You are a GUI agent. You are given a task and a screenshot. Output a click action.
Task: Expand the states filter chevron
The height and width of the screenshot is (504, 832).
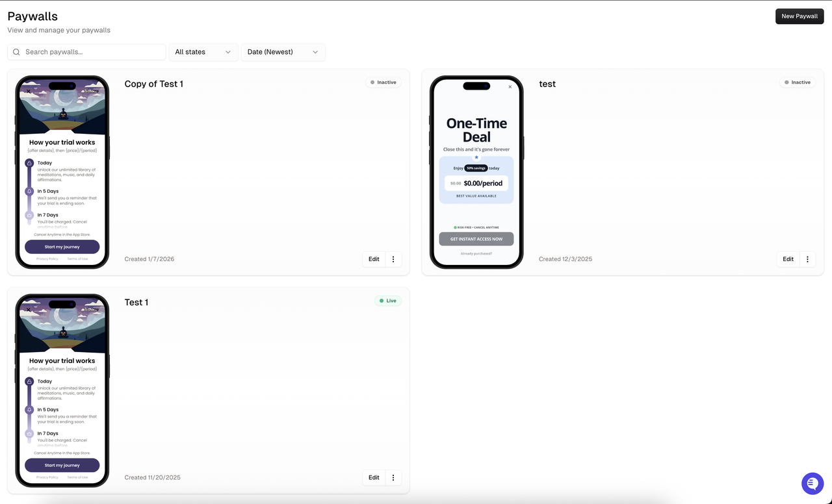point(227,51)
